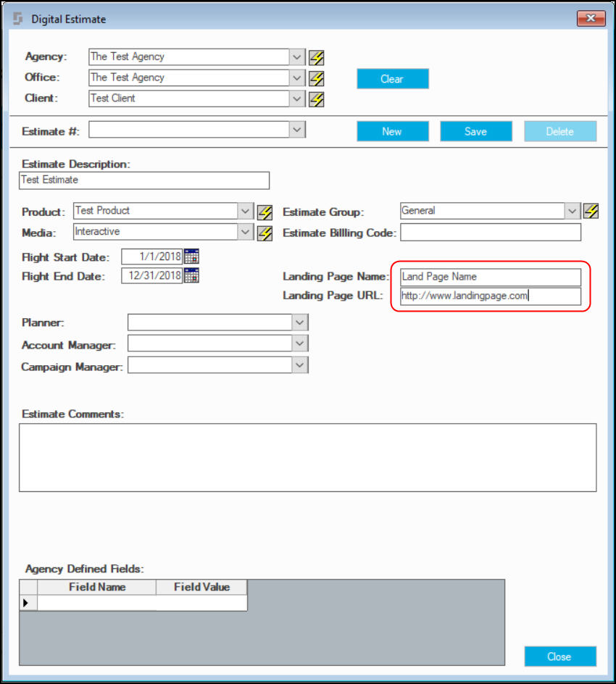
Task: Open the Campaign Manager dropdown
Action: click(x=300, y=365)
